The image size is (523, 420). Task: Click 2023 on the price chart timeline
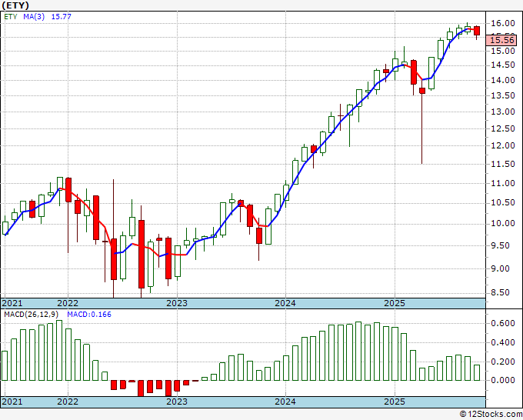point(177,303)
